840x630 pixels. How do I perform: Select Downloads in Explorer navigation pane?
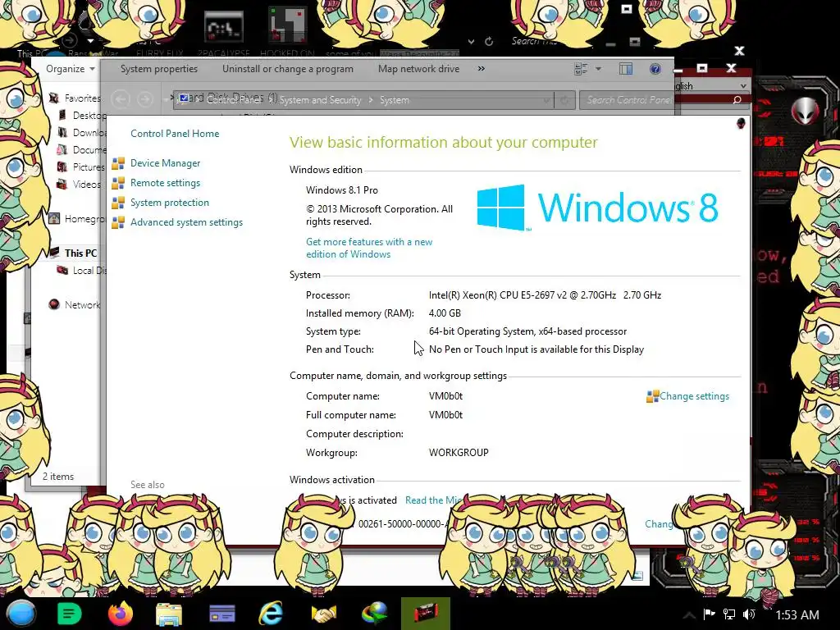click(x=89, y=132)
